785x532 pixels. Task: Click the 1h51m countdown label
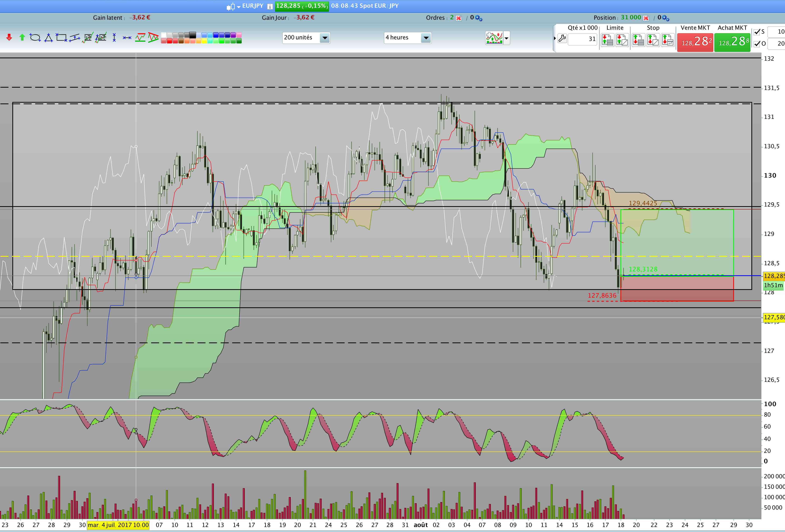(x=773, y=285)
